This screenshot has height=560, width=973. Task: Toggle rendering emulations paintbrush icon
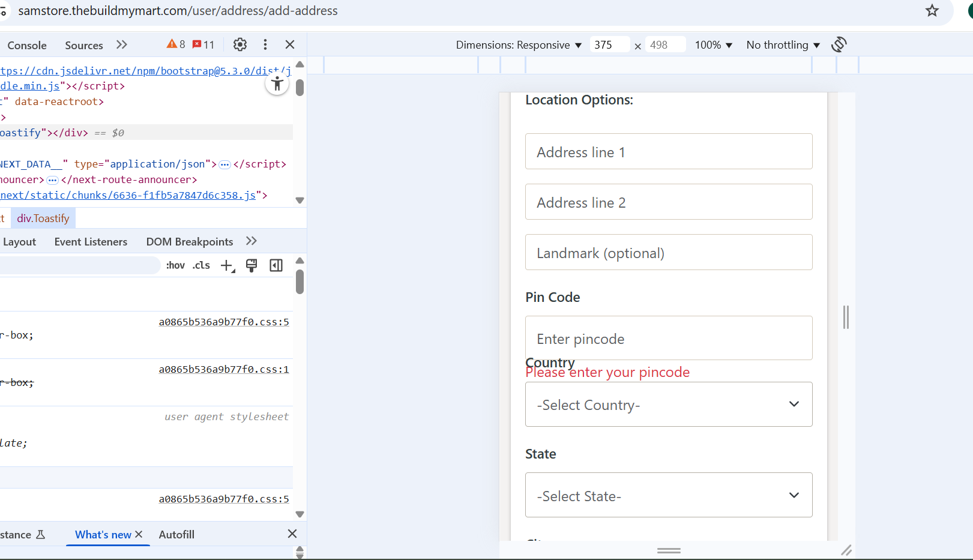click(252, 265)
